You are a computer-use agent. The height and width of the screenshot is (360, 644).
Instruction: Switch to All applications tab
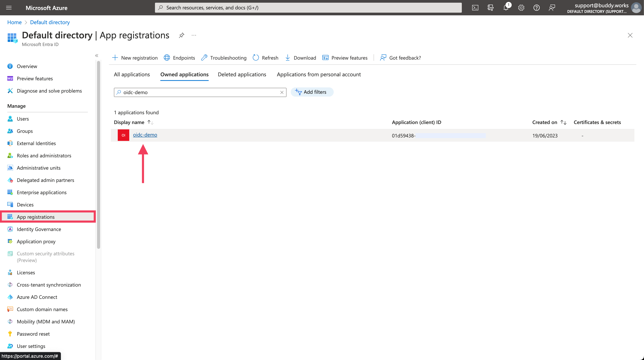[132, 74]
